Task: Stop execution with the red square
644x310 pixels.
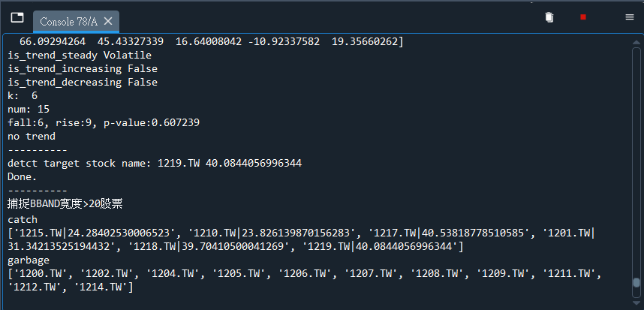Action: click(x=582, y=17)
